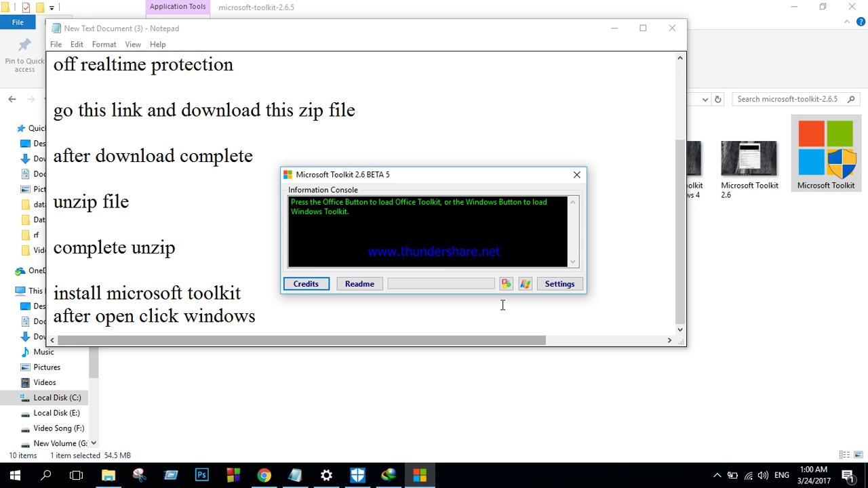Click the Notepad horizontal scrollbar thumb
This screenshot has width=868, height=488.
(302, 340)
